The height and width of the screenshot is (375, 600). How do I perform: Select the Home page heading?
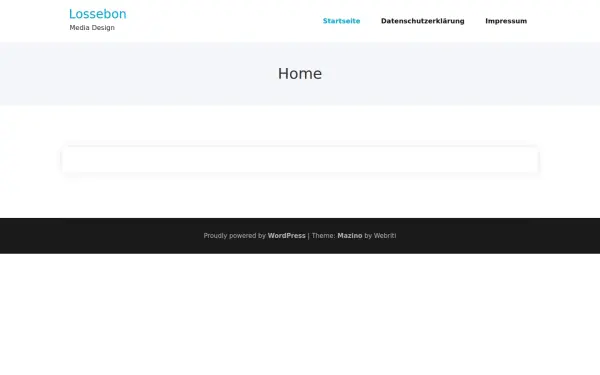coord(300,73)
